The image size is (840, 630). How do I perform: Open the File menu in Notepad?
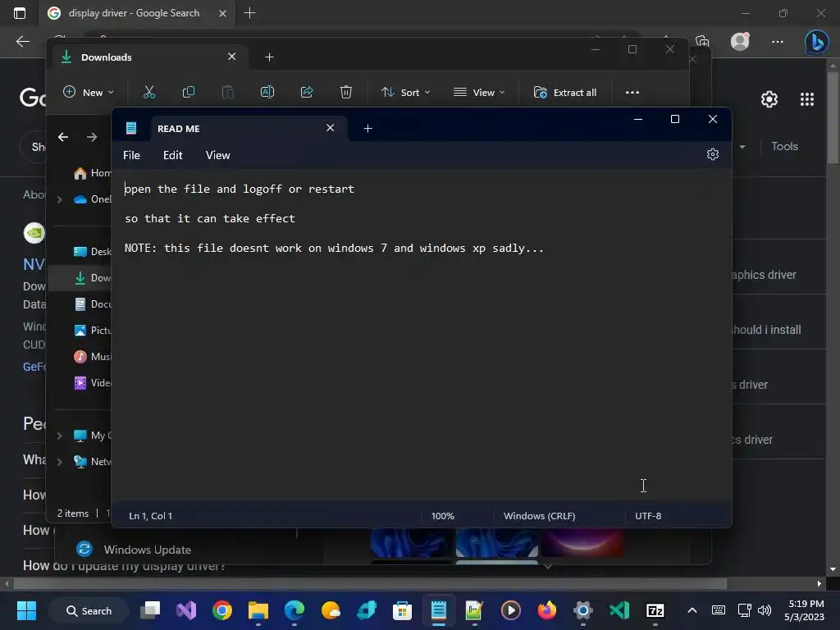coord(131,155)
